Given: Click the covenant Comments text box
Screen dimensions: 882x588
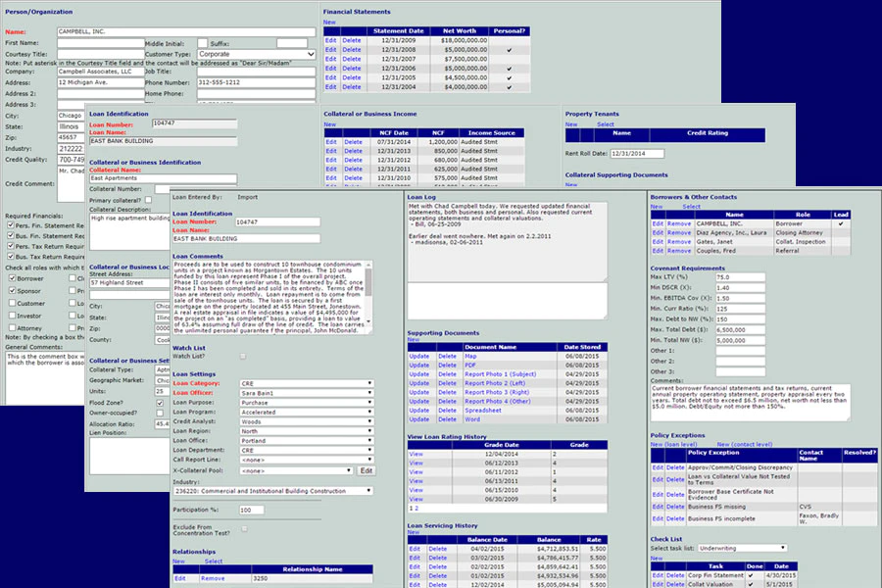Looking at the screenshot, I should coord(751,403).
